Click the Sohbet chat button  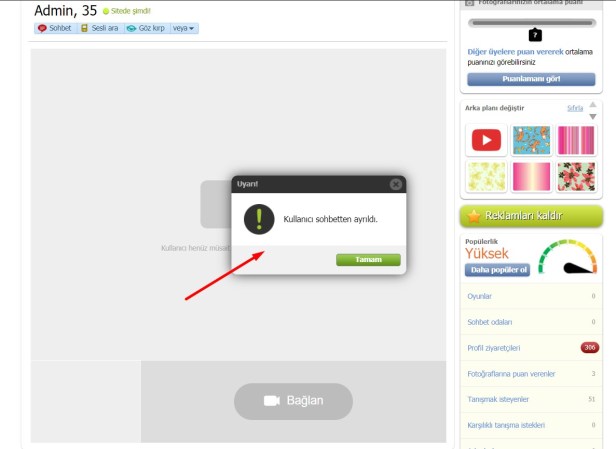point(55,28)
